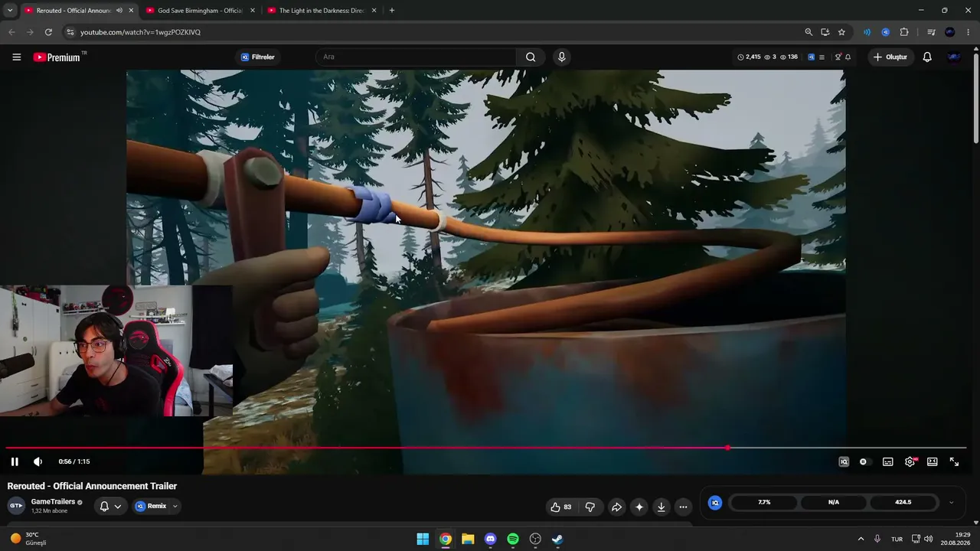
Task: Dislike the video with thumbs down
Action: [x=590, y=507]
